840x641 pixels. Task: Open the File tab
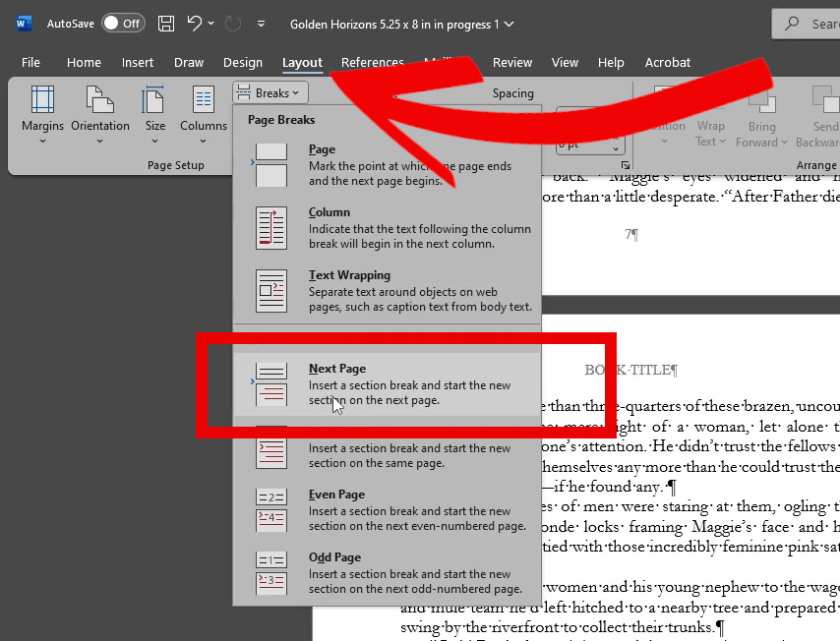click(x=30, y=63)
